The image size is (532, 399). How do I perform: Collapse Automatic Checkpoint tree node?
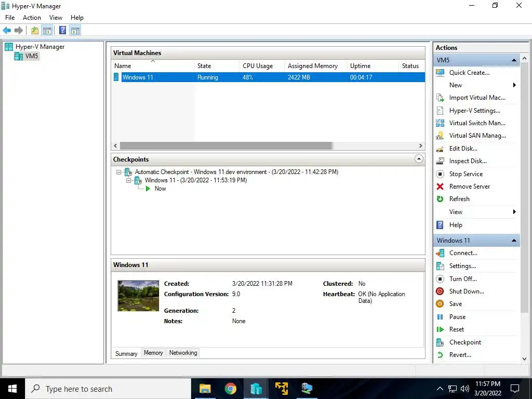[x=118, y=172]
